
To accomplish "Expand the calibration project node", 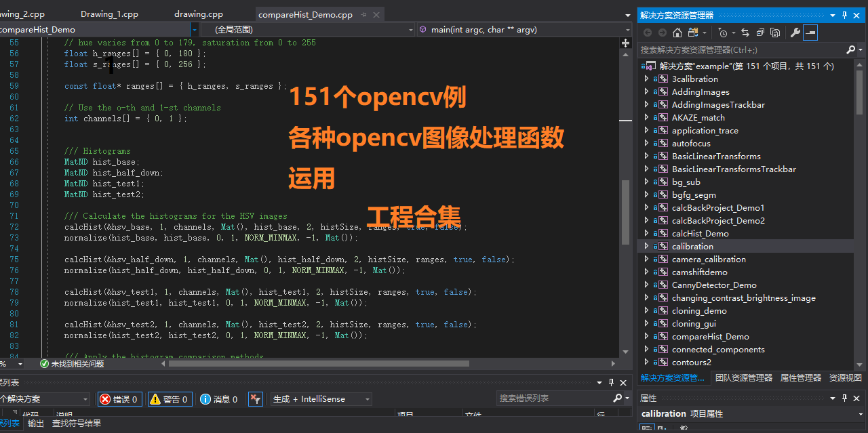I will pyautogui.click(x=646, y=247).
